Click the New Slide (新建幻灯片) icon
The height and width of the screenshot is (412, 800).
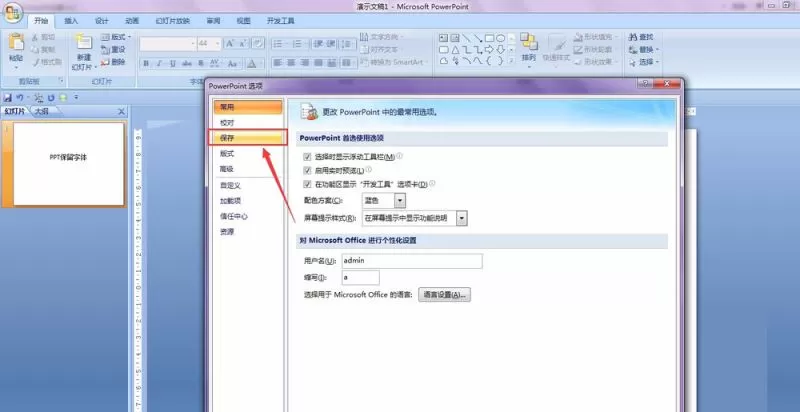pyautogui.click(x=84, y=42)
